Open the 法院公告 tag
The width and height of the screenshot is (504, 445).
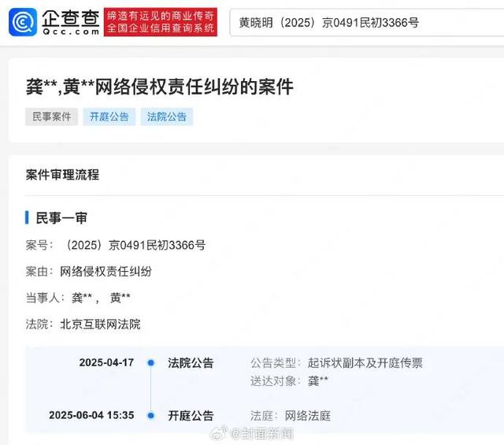[x=167, y=117]
